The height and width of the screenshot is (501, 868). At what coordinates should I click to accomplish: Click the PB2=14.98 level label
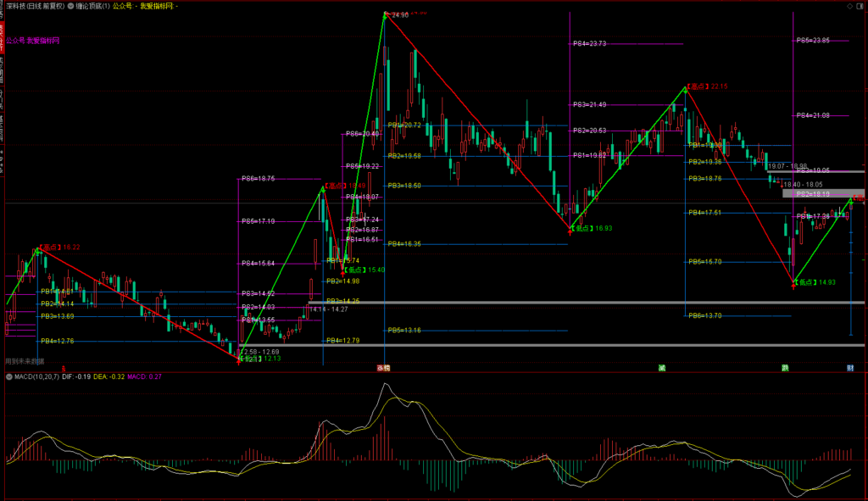coord(342,281)
